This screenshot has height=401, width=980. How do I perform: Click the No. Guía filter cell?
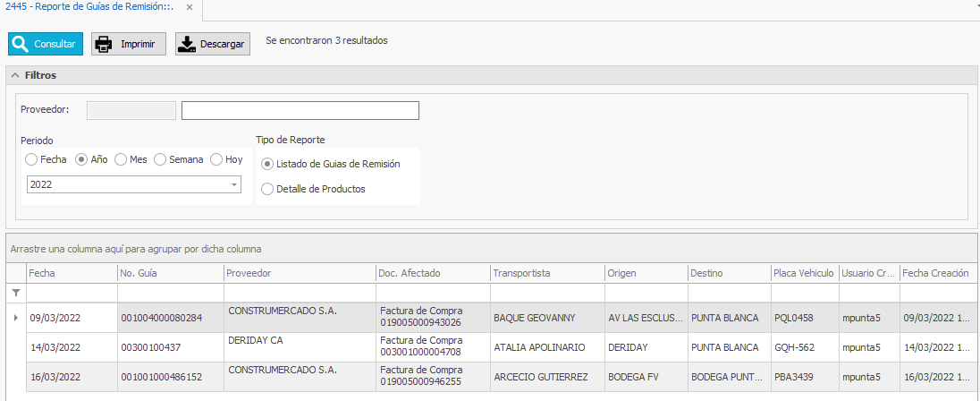170,293
